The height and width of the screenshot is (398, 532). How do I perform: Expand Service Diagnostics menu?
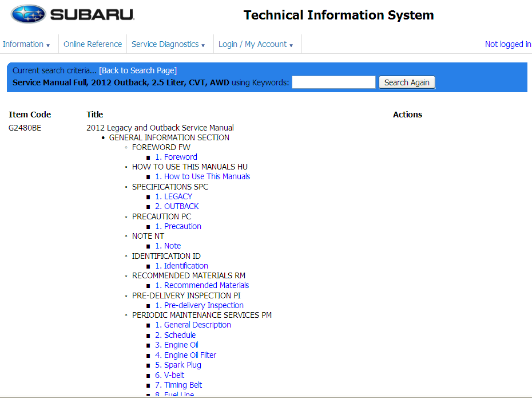tap(168, 44)
